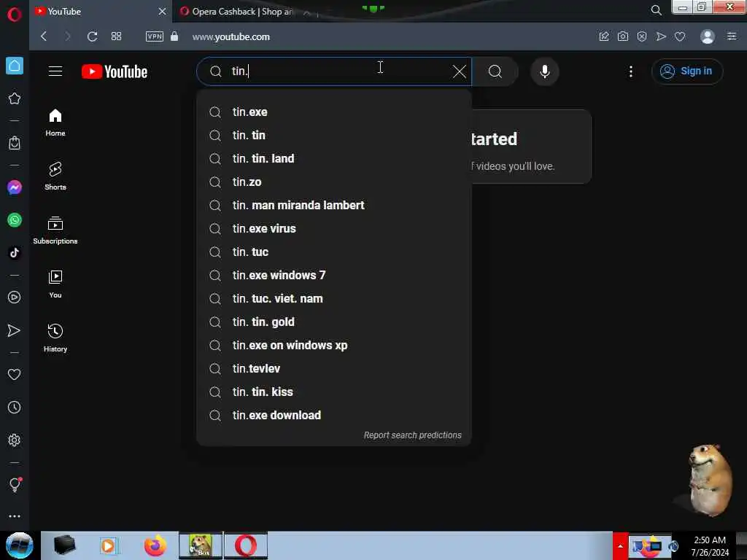Bookmark page with heart icon in toolbar
The width and height of the screenshot is (747, 560).
(x=680, y=36)
